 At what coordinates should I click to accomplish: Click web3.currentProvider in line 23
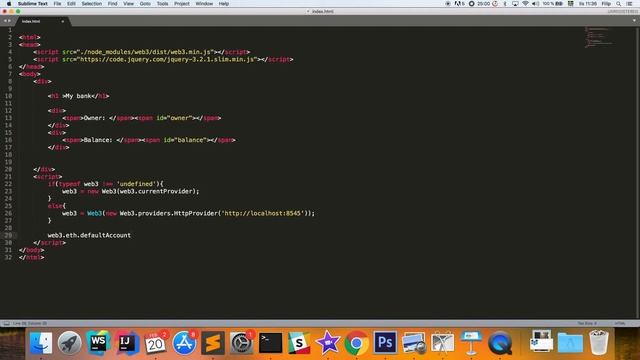coord(156,191)
